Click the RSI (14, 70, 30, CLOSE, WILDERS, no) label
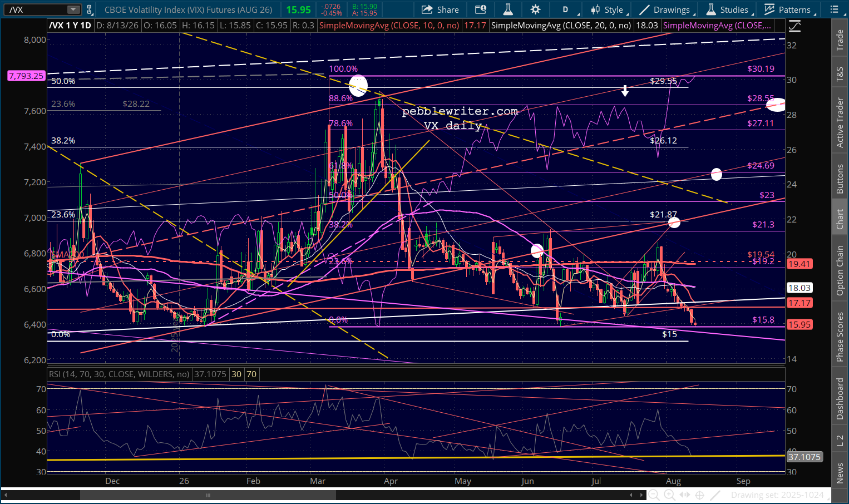 click(x=119, y=374)
